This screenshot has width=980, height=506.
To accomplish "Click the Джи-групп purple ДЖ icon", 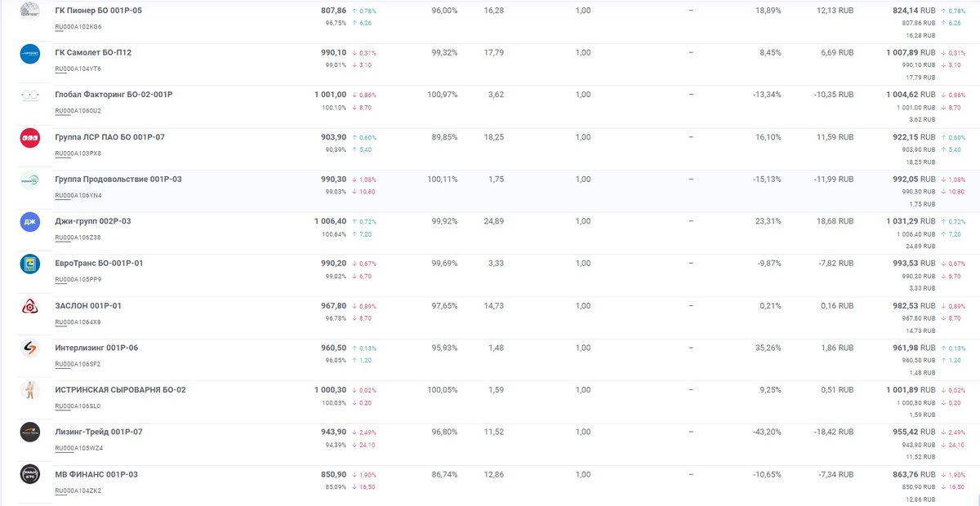I will [x=30, y=222].
